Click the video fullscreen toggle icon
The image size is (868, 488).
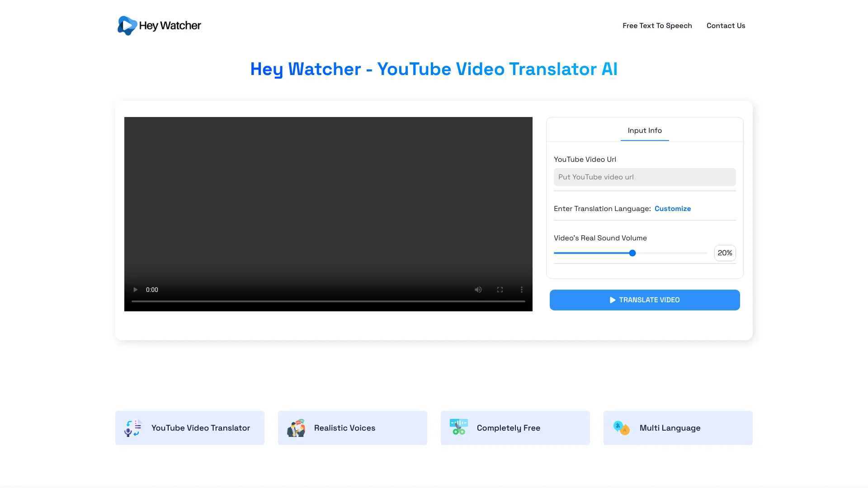[x=500, y=290]
